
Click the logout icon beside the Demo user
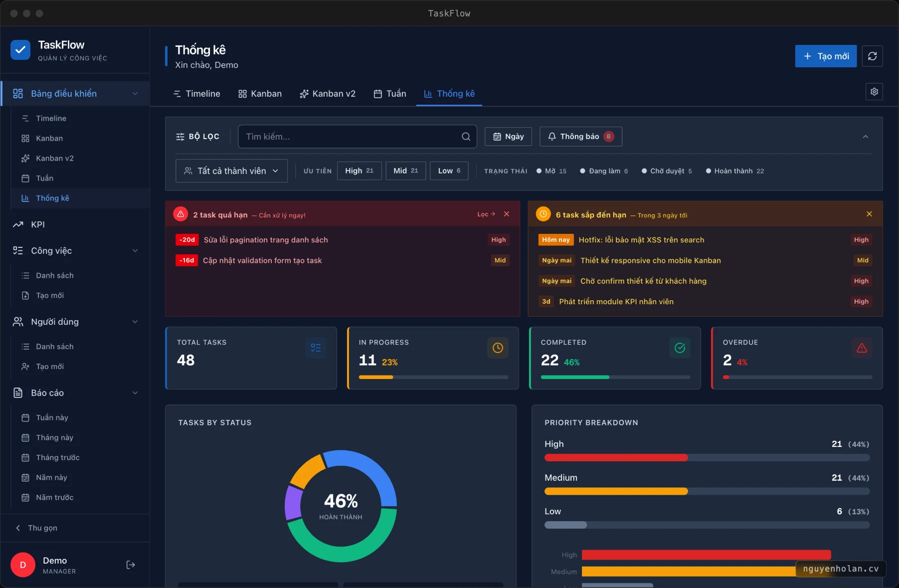[131, 565]
